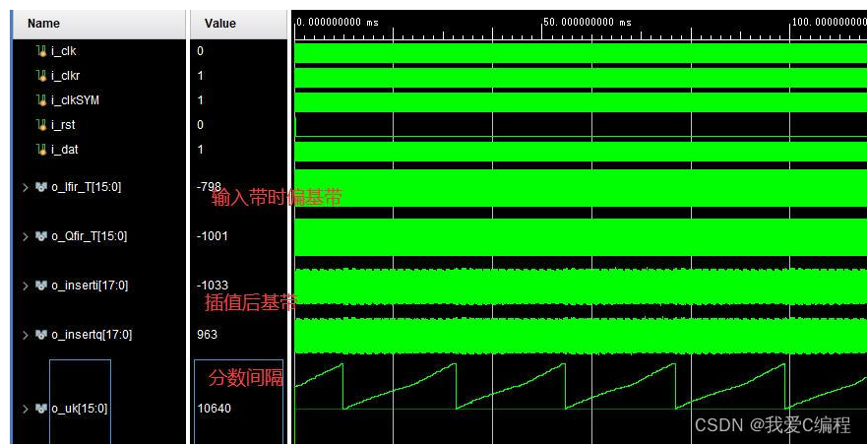Viewport: 868px width, 446px height.
Task: Click the o_Ifir_T waveform row
Action: [581, 188]
